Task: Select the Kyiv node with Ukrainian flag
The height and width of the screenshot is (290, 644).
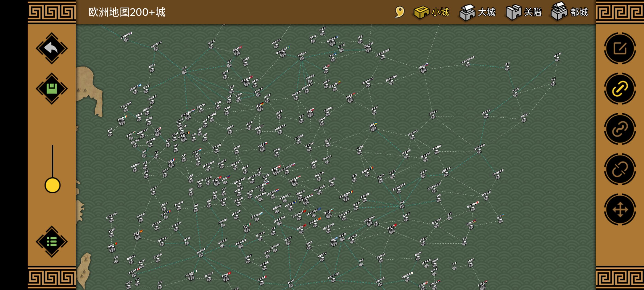Action: pyautogui.click(x=373, y=128)
